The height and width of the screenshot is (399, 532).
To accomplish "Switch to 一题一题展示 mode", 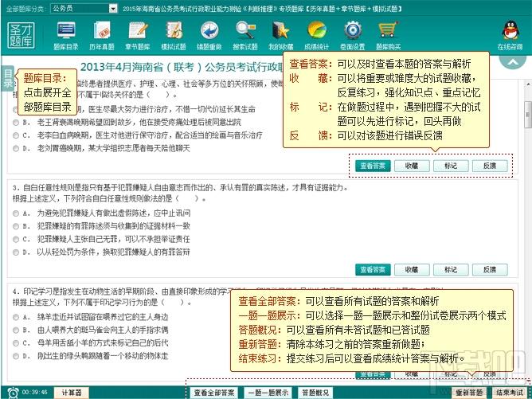I will (x=267, y=393).
